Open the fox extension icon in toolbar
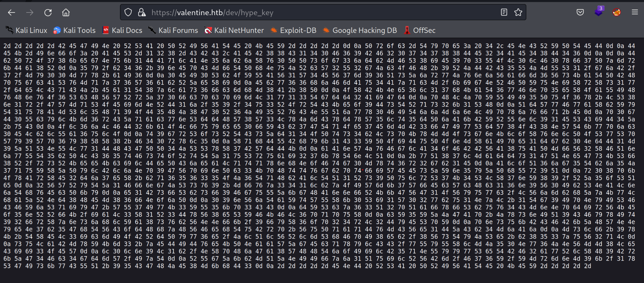 coord(617,13)
